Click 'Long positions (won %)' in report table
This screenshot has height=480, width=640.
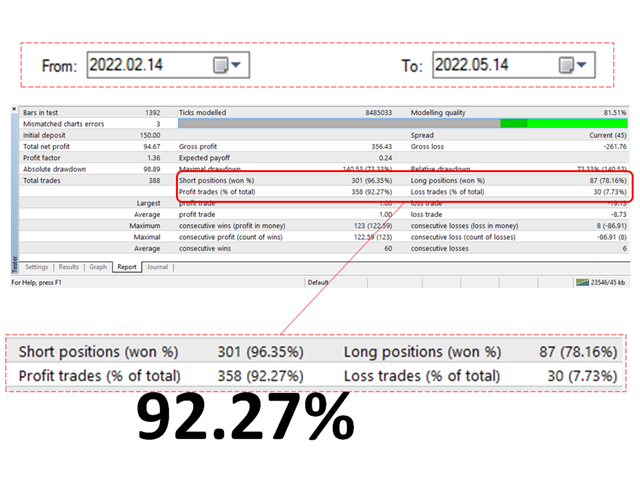[448, 180]
